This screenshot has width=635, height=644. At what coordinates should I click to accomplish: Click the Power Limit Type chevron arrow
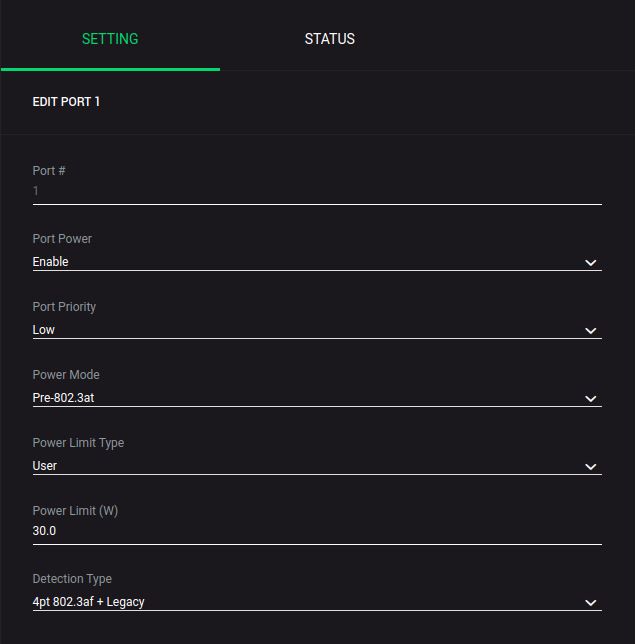[590, 467]
